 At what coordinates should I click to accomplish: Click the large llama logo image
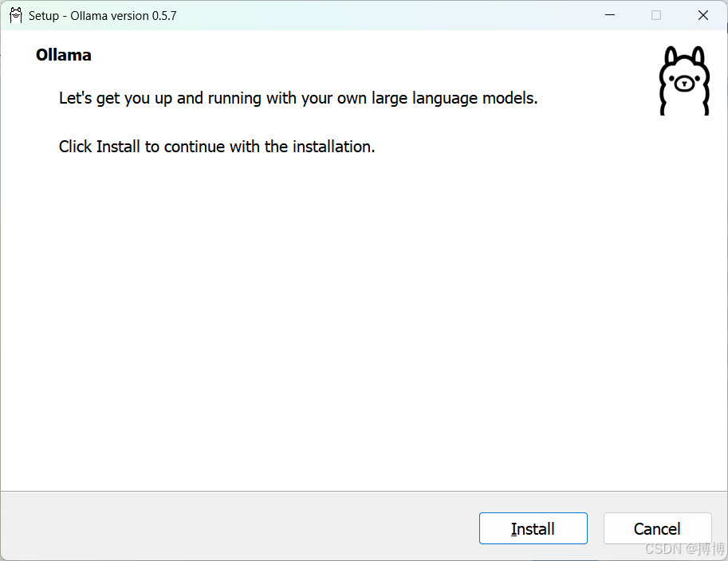click(684, 80)
